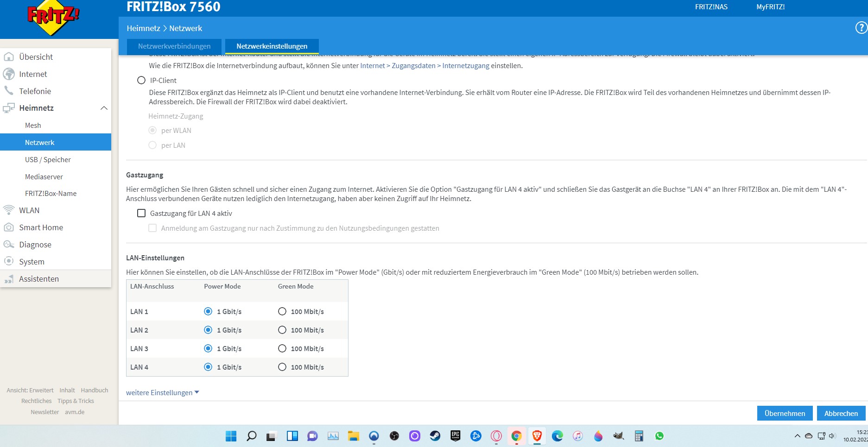
Task: Collapse the Heimnetz menu chevron
Action: 104,108
